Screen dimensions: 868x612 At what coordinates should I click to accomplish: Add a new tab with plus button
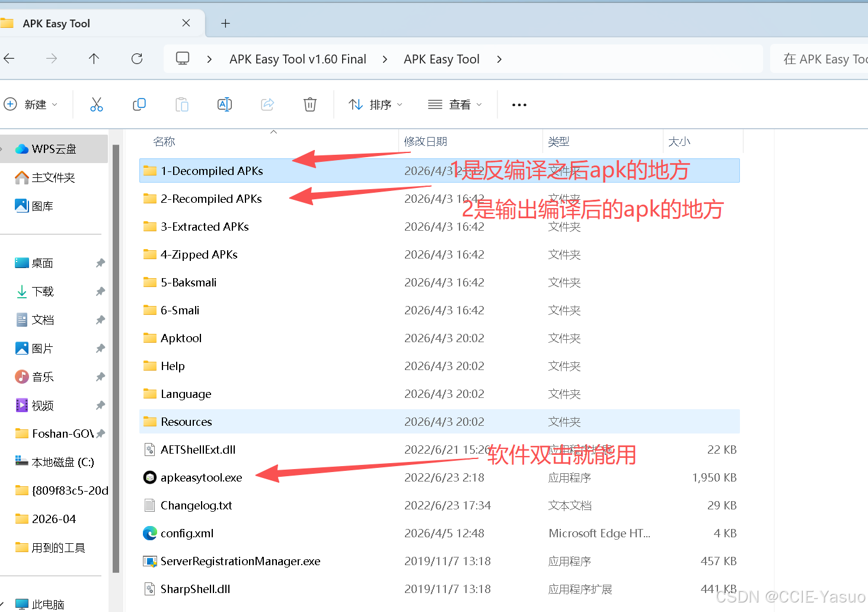coord(225,23)
